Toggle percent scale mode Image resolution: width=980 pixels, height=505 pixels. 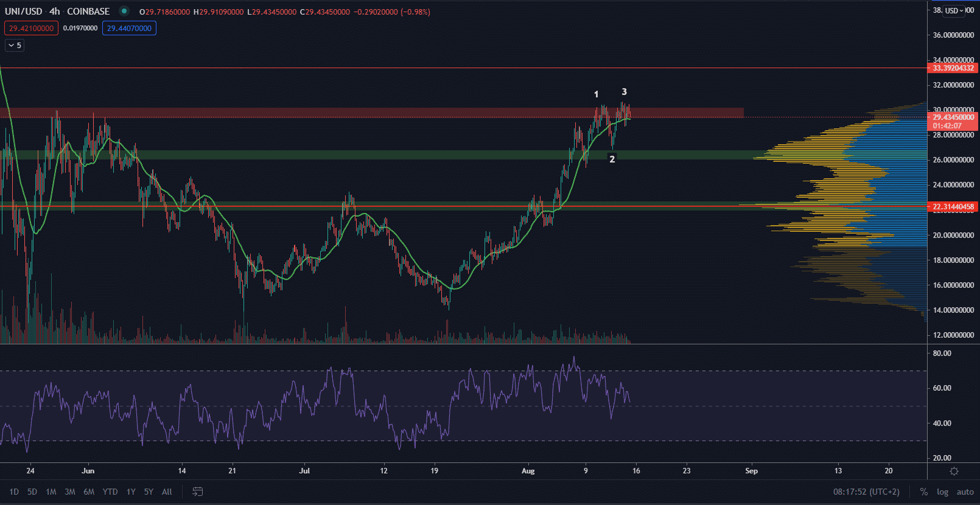coord(923,492)
